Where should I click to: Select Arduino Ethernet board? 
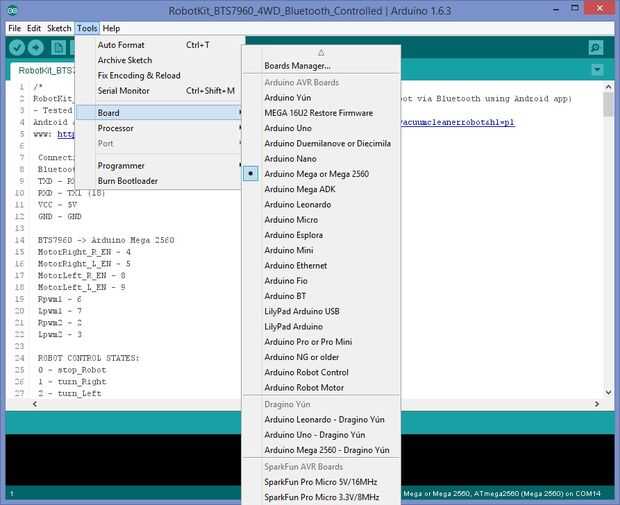[321, 265]
